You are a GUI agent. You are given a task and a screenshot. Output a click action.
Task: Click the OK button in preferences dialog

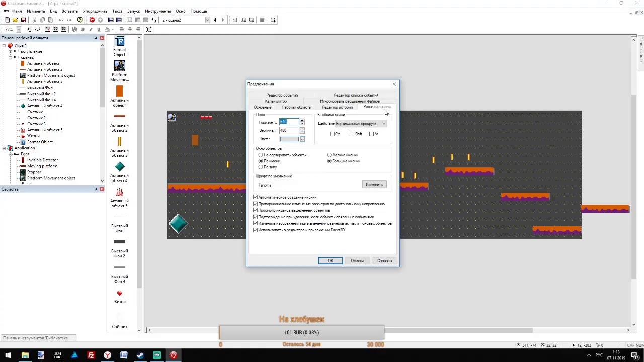(330, 261)
